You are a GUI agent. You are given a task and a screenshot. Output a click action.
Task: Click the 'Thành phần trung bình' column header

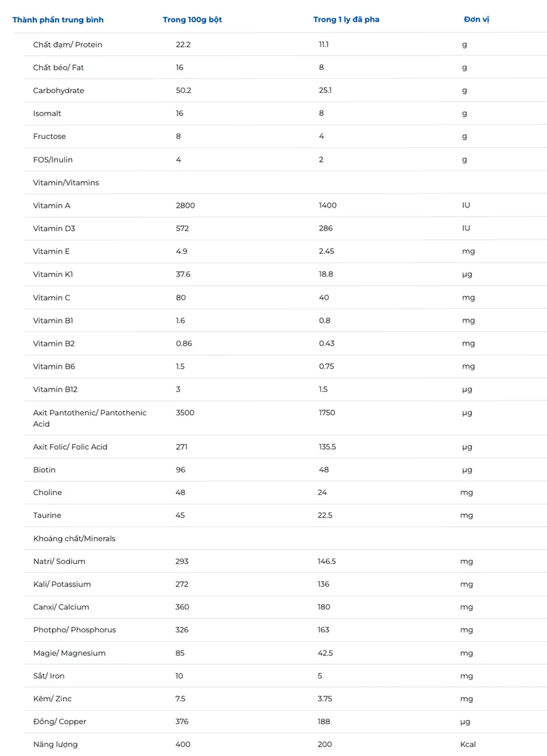click(58, 20)
